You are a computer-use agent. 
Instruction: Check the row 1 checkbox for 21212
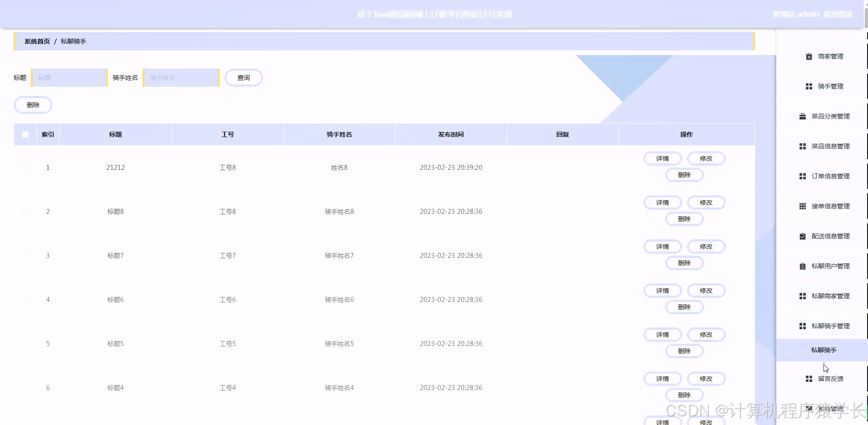coord(25,168)
